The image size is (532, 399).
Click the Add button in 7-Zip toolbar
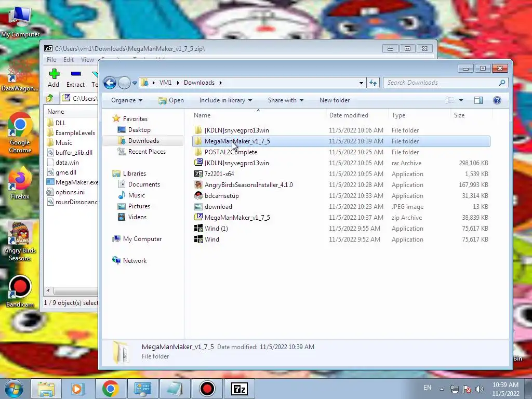click(54, 78)
